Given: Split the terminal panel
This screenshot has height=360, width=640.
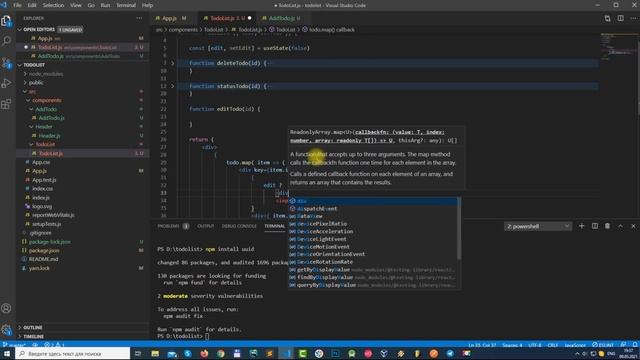Looking at the screenshot, I should [x=595, y=226].
